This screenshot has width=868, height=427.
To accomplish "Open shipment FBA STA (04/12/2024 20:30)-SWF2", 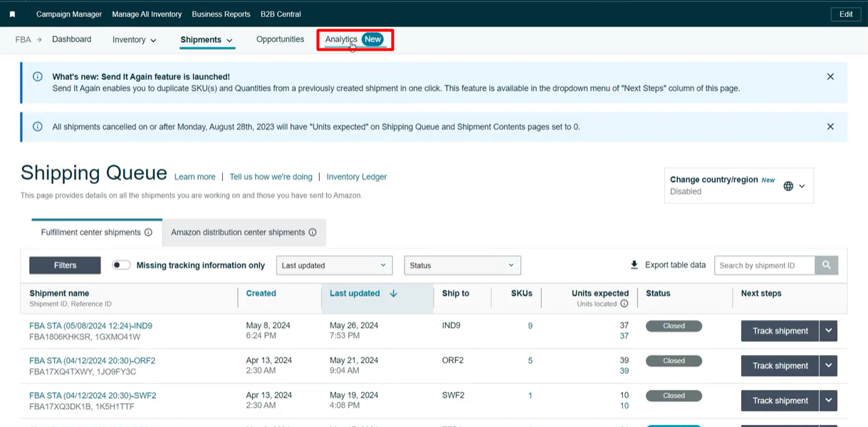I will pyautogui.click(x=93, y=396).
